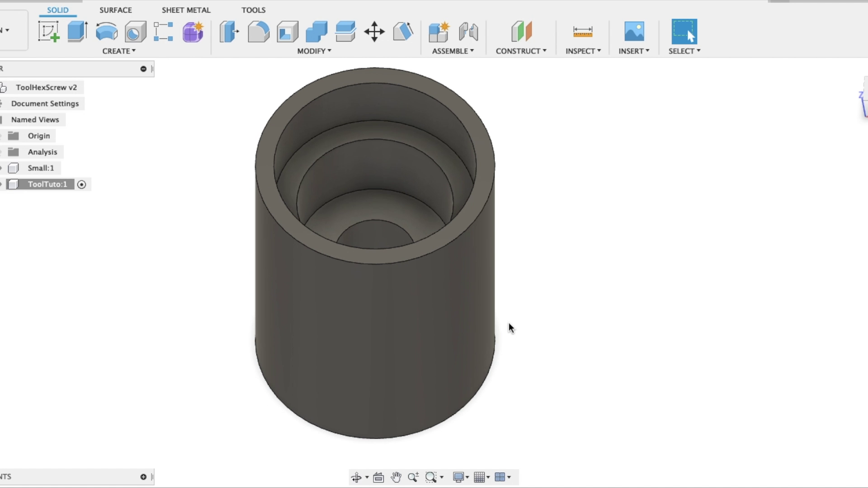Select the Extrude tool
The image size is (868, 488).
coord(77,32)
